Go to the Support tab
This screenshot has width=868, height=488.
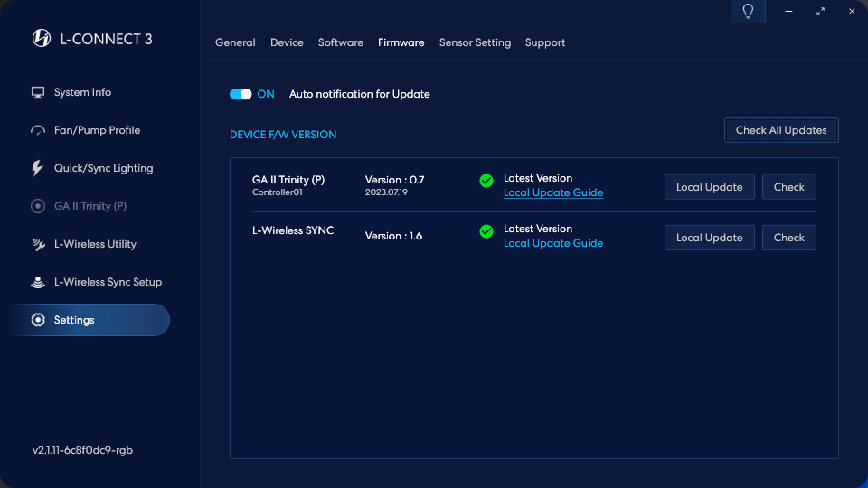[545, 42]
